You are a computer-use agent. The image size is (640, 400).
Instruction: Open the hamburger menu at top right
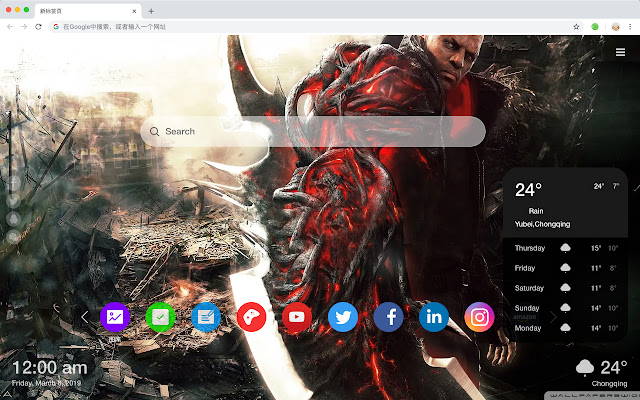620,52
